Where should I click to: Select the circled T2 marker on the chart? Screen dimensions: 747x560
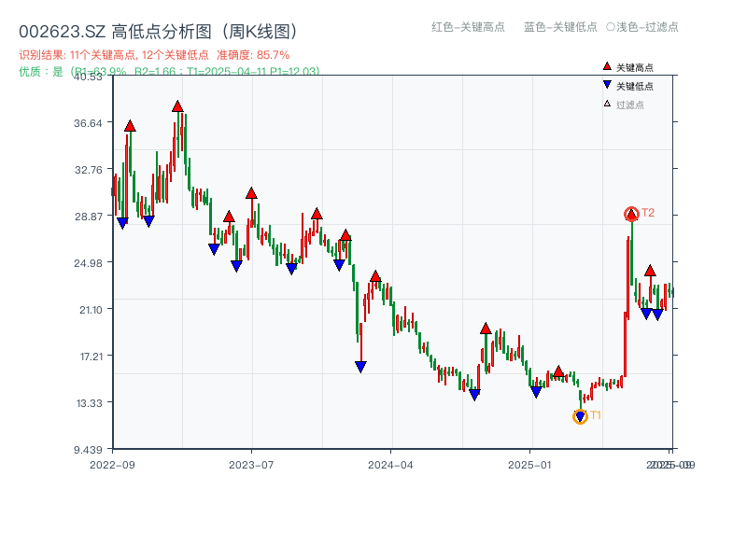coord(631,214)
